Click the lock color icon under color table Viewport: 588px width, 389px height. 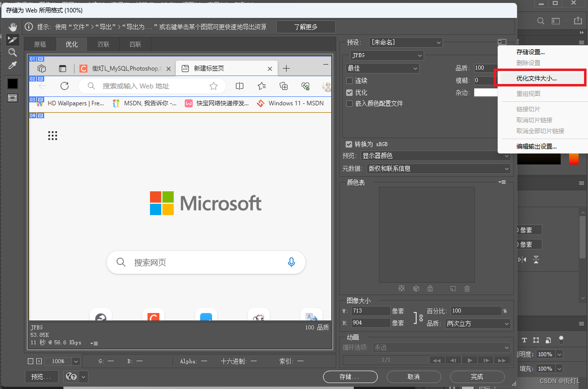(430, 288)
